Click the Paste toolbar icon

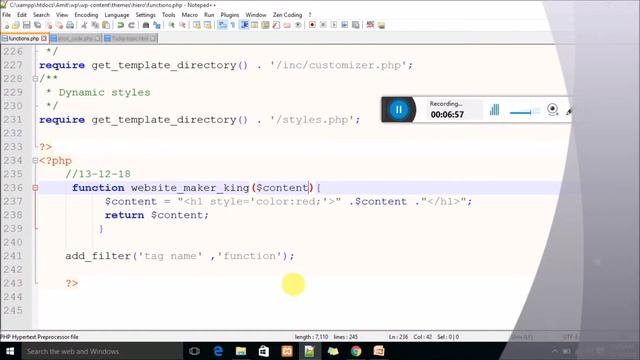pyautogui.click(x=106, y=25)
